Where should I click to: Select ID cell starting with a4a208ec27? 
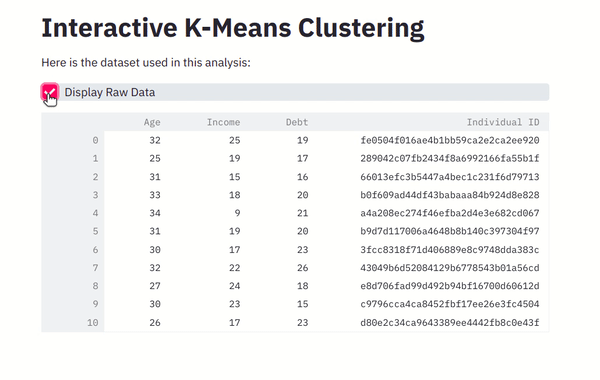pyautogui.click(x=450, y=213)
